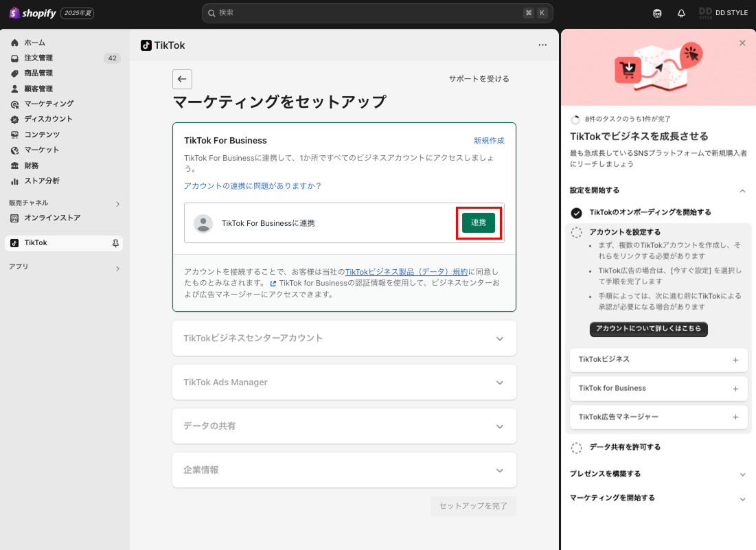The width and height of the screenshot is (756, 550).
Task: Click the セットアップを完了 button
Action: coord(473,506)
